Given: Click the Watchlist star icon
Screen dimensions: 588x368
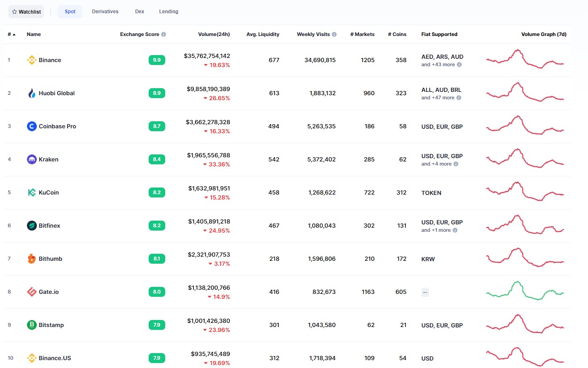Looking at the screenshot, I should 14,12.
